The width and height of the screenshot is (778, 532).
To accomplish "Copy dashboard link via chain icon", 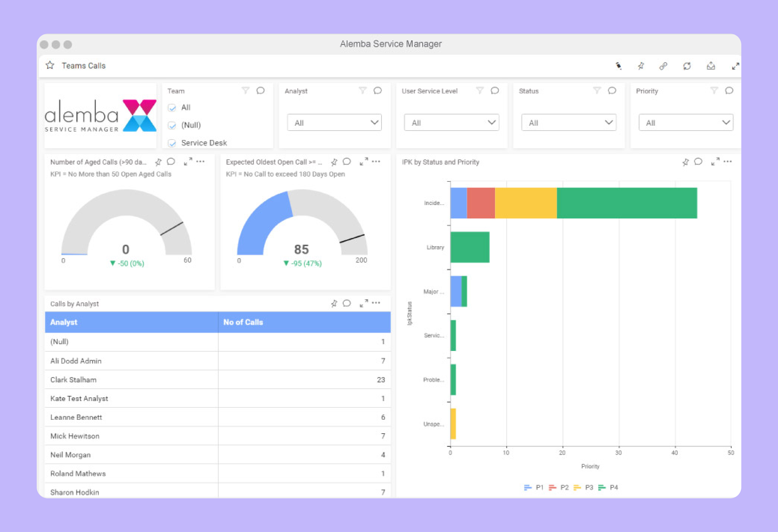I will (663, 66).
